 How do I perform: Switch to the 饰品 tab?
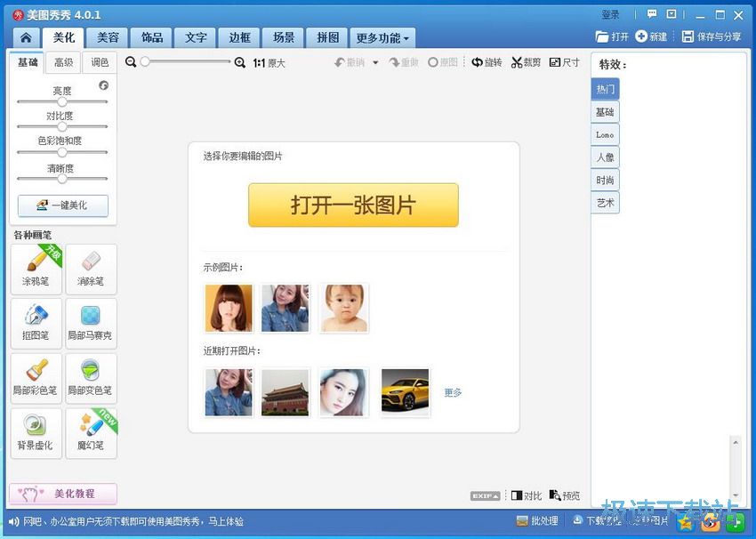tap(152, 37)
